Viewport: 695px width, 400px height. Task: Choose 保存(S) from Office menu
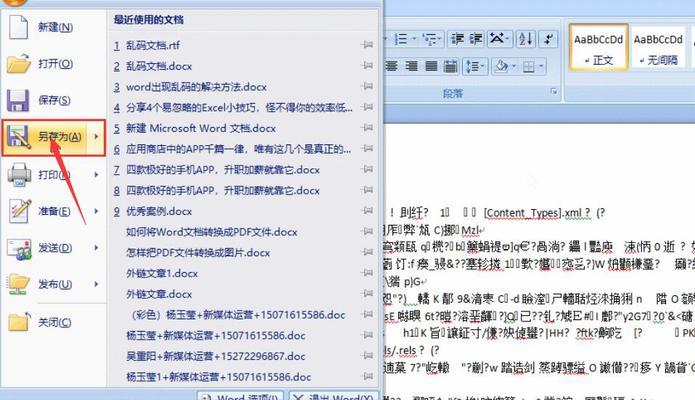pos(53,100)
